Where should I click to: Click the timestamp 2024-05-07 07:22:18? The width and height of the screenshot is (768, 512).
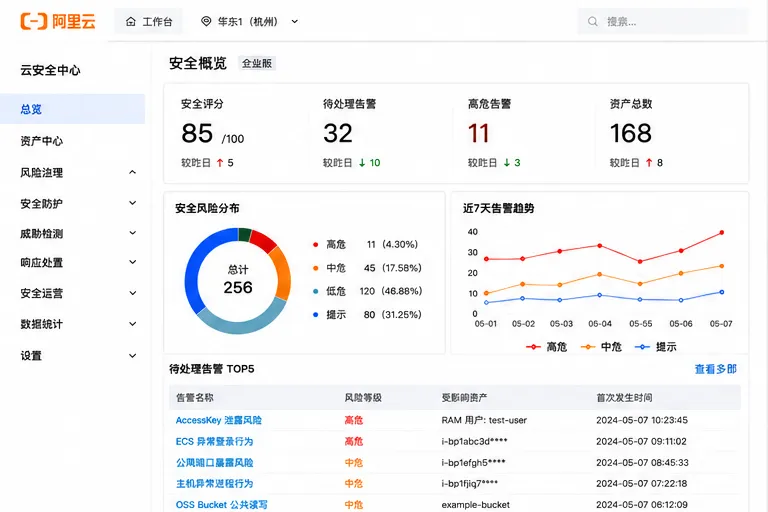[x=642, y=484]
